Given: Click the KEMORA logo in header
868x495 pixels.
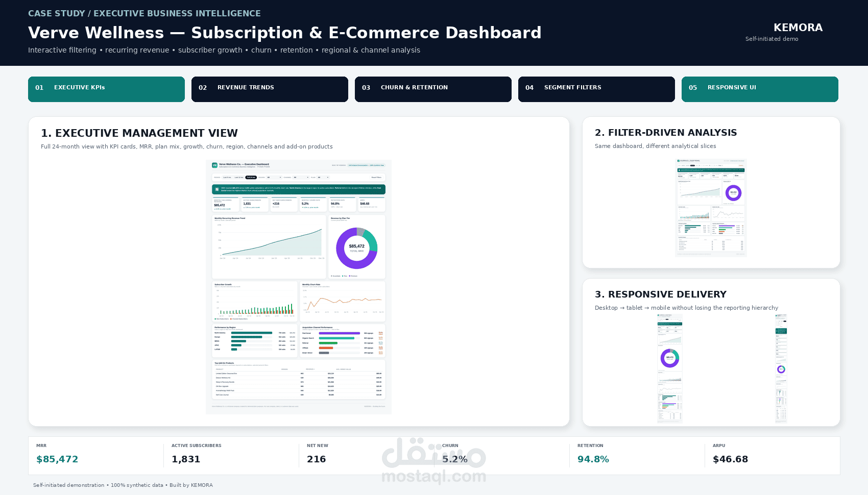Looking at the screenshot, I should (x=798, y=28).
